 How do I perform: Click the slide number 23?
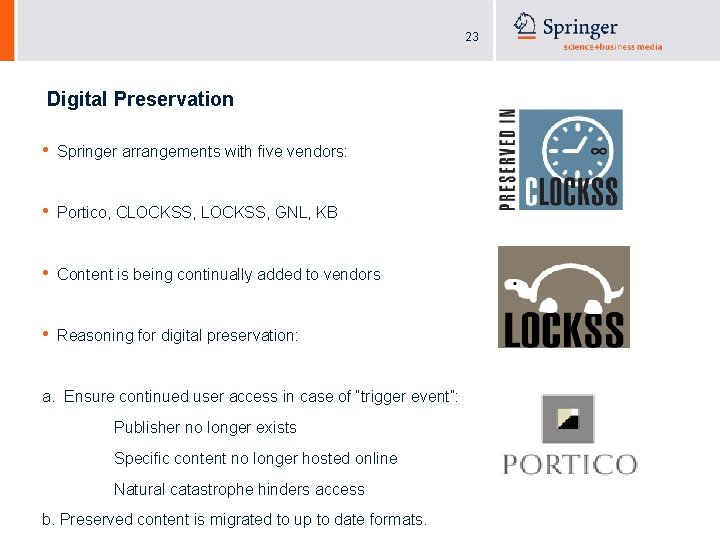tap(472, 37)
